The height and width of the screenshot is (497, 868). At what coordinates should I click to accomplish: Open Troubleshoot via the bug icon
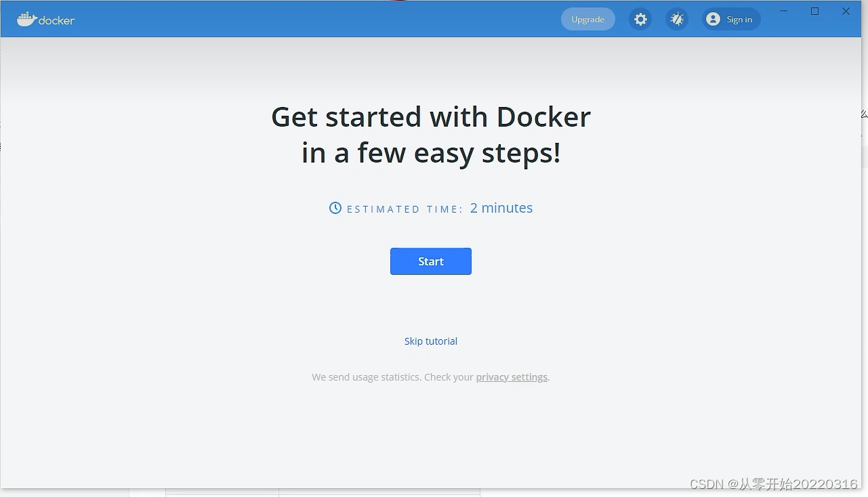pos(677,19)
